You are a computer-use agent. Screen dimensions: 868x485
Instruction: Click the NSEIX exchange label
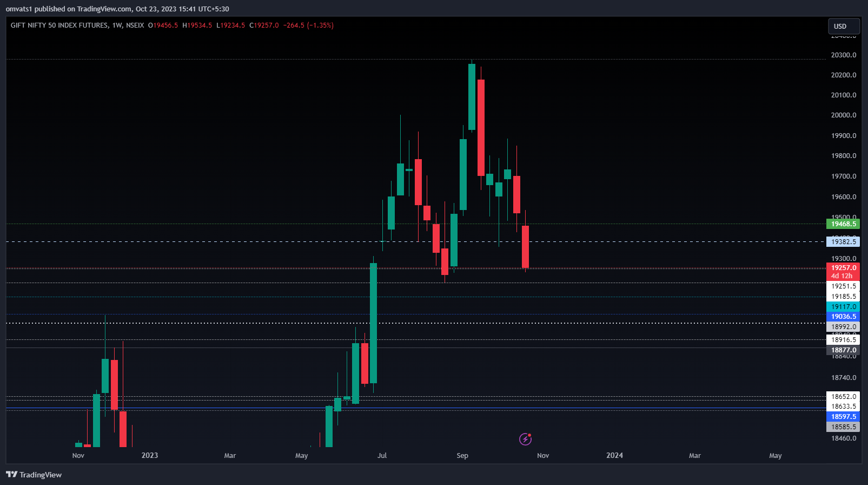[135, 25]
